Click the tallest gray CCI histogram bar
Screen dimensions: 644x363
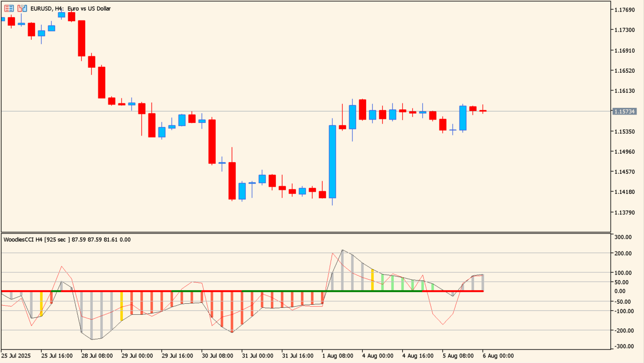coord(343,271)
